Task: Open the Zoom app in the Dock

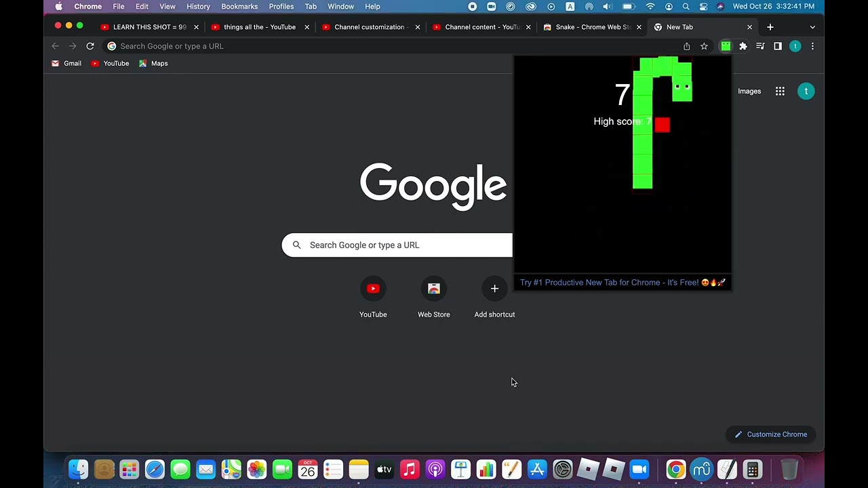Action: pos(639,469)
